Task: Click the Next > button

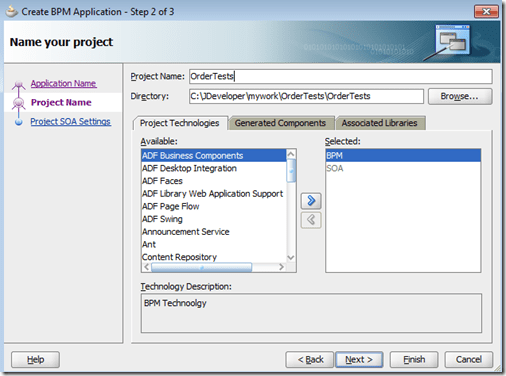Action: (359, 360)
